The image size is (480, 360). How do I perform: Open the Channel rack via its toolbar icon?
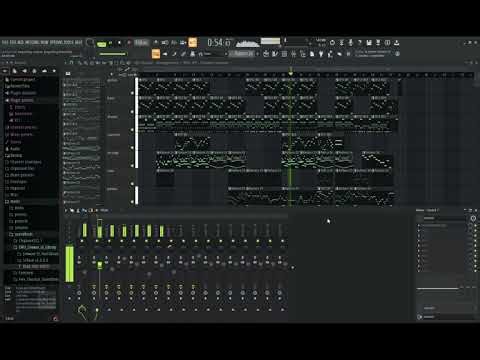coord(284,54)
